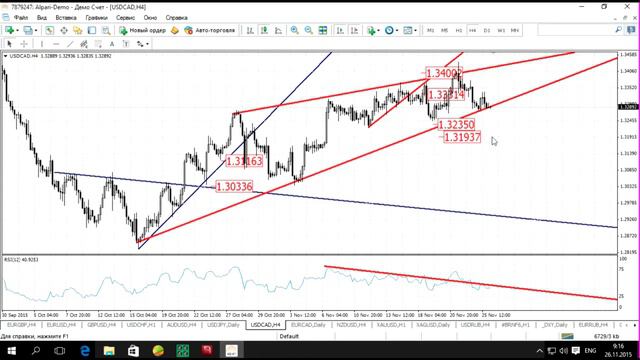The width and height of the screenshot is (640, 360).
Task: Expand the clock icon's dropdown arrow
Action: tap(397, 31)
